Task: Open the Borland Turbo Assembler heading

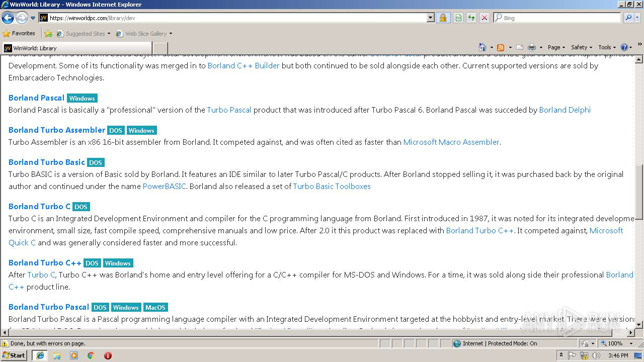Action: coord(57,130)
